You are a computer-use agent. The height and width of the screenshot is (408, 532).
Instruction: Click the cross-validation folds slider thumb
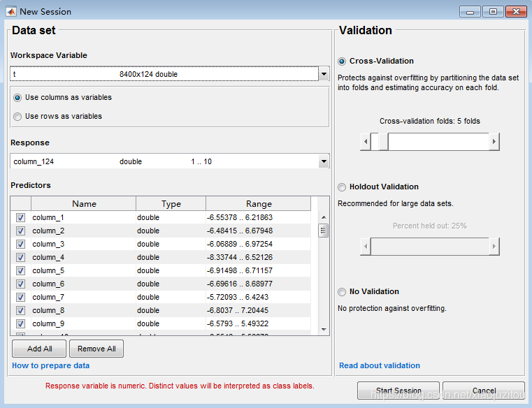coord(383,142)
